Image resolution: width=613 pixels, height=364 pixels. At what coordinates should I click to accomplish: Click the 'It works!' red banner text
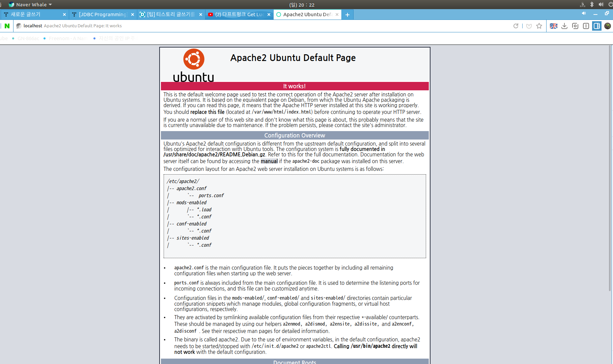[294, 86]
